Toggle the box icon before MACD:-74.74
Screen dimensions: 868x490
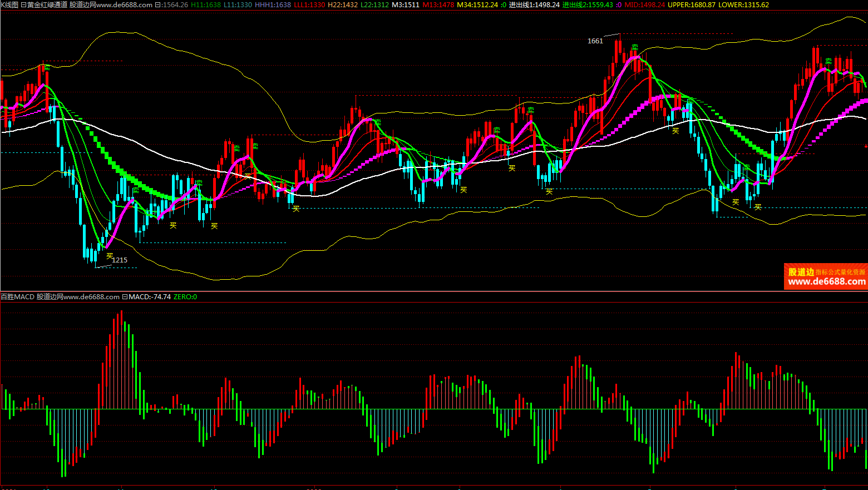(125, 297)
